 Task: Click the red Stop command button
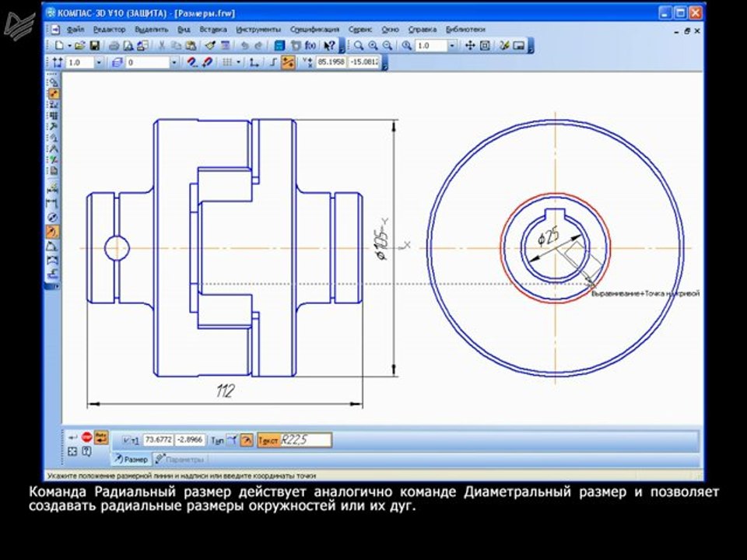point(86,436)
